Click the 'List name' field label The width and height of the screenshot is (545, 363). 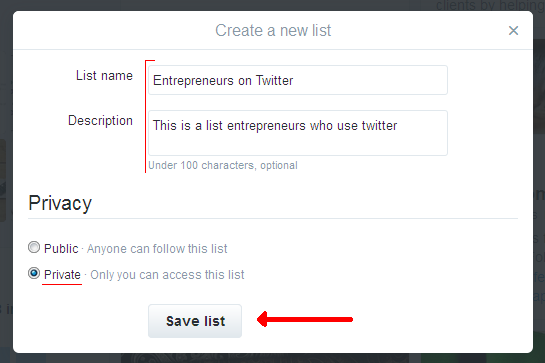pyautogui.click(x=104, y=75)
